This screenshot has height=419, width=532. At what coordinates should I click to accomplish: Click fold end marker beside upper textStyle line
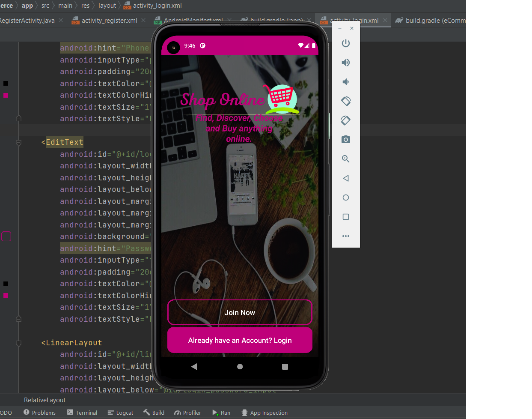(19, 119)
